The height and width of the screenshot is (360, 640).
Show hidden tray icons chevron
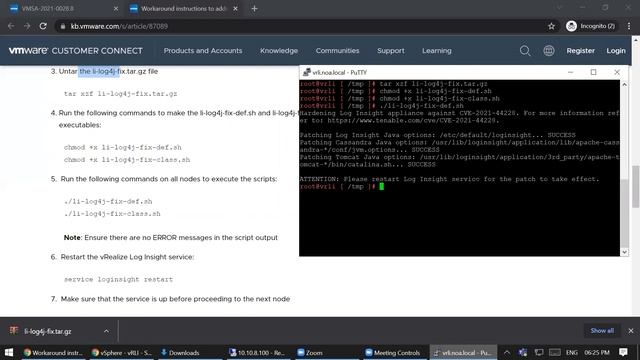(x=507, y=352)
